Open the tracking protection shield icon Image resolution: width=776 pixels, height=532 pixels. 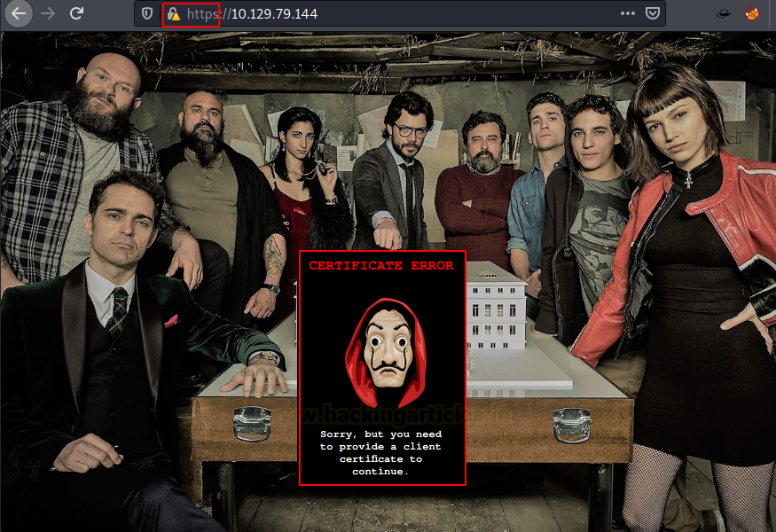tap(147, 14)
